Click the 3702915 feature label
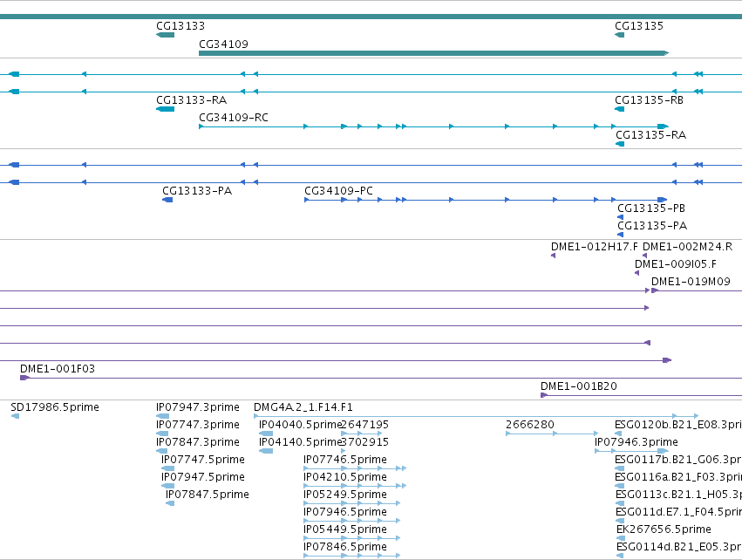 point(364,442)
